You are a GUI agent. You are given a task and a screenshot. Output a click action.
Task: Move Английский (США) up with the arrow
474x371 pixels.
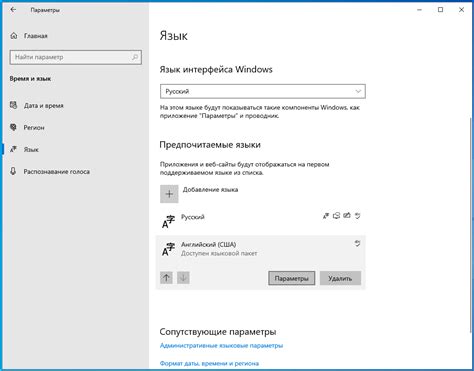click(x=166, y=278)
